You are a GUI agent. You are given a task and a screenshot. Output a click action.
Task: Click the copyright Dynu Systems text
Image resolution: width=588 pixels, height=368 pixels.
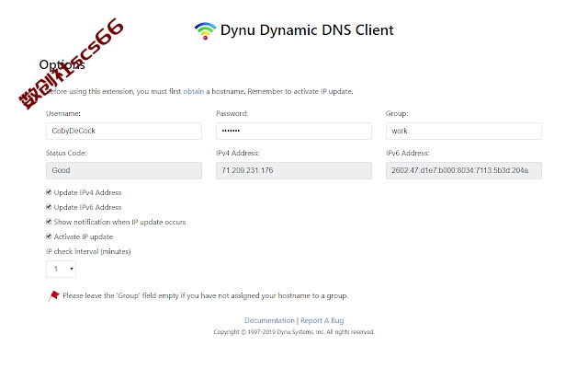tap(294, 331)
